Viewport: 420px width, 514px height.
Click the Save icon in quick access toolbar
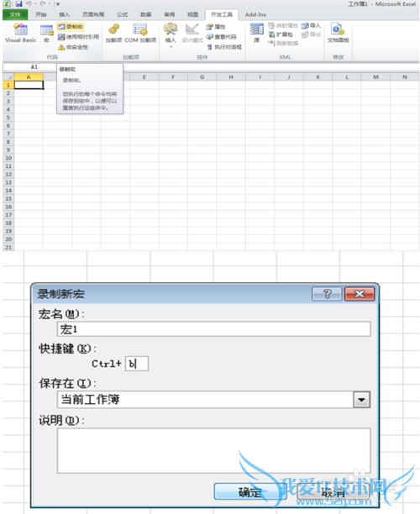coord(18,4)
